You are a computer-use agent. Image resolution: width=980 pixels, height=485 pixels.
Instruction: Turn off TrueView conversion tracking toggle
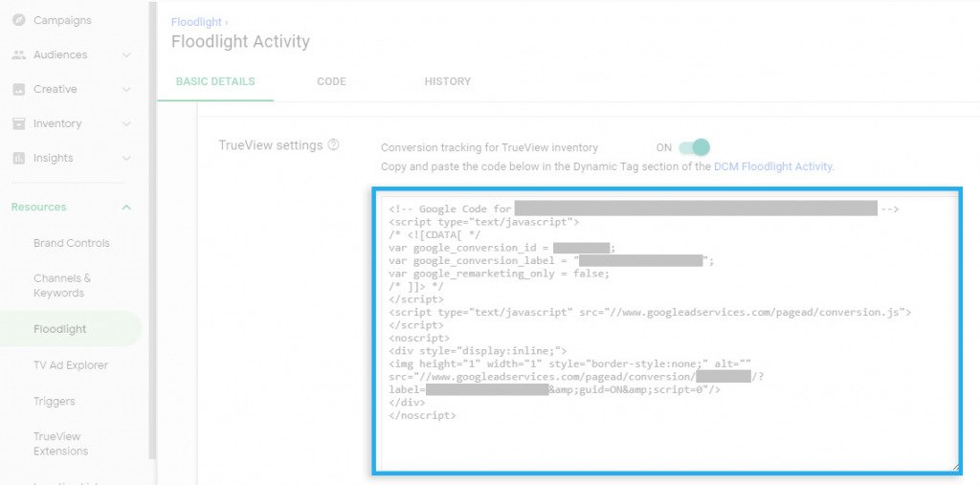coord(695,147)
